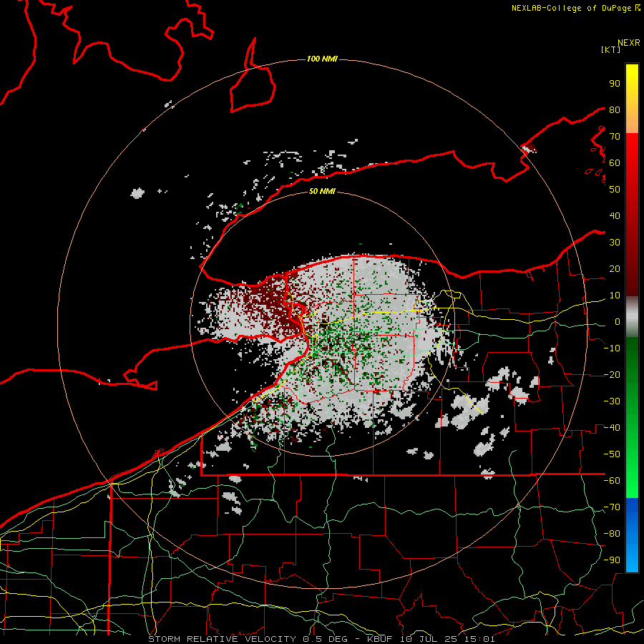
Task: Click the [KT] units label above the scale
Action: click(611, 49)
